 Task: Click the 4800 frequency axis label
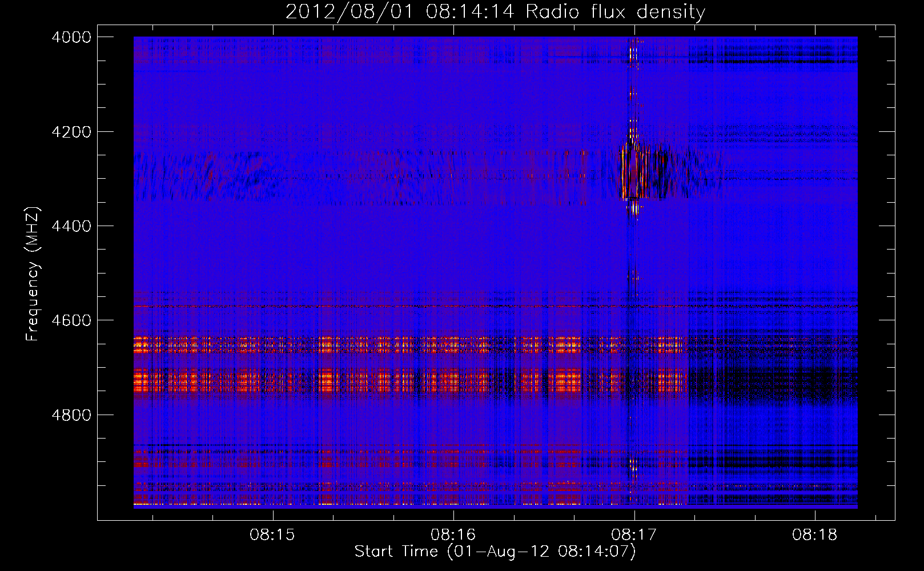click(71, 415)
